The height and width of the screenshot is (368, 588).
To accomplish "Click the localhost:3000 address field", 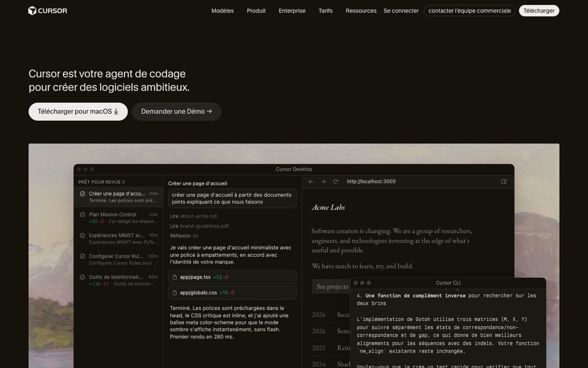I will click(x=371, y=182).
